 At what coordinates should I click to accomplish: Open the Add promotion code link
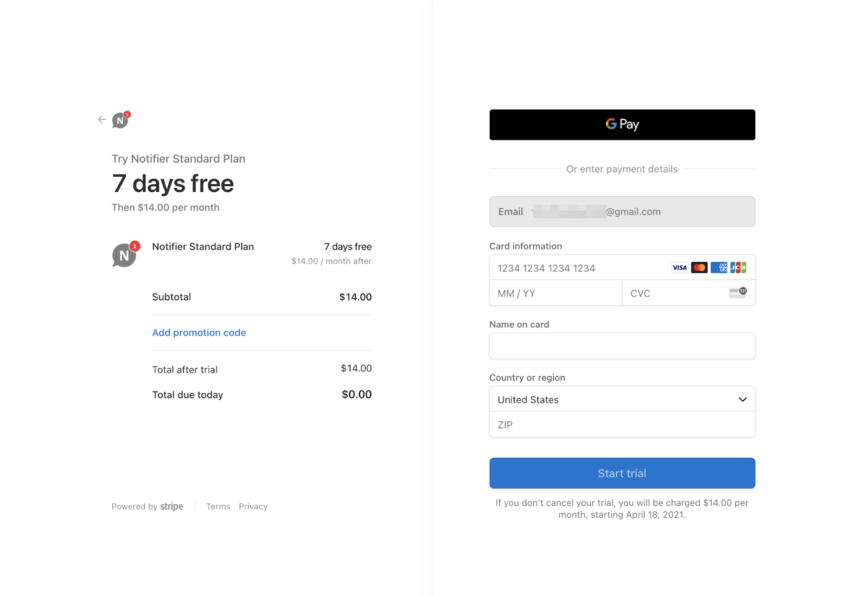(199, 332)
